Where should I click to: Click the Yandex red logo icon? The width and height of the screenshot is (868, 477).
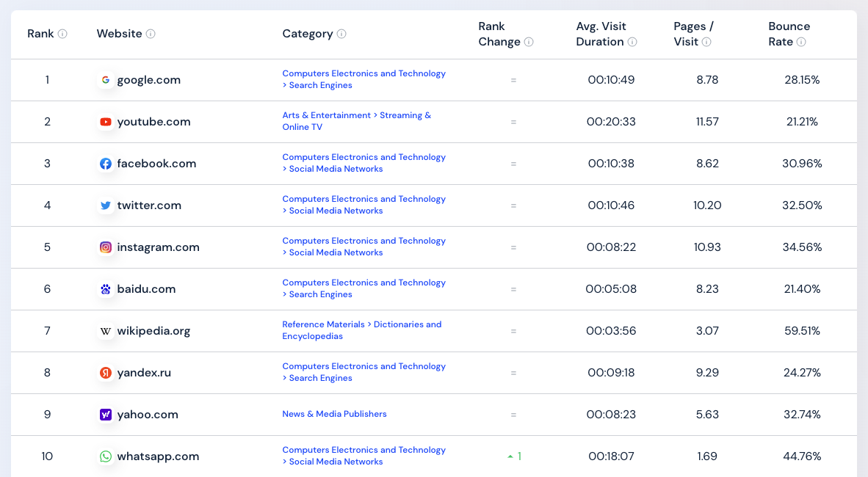pos(105,373)
